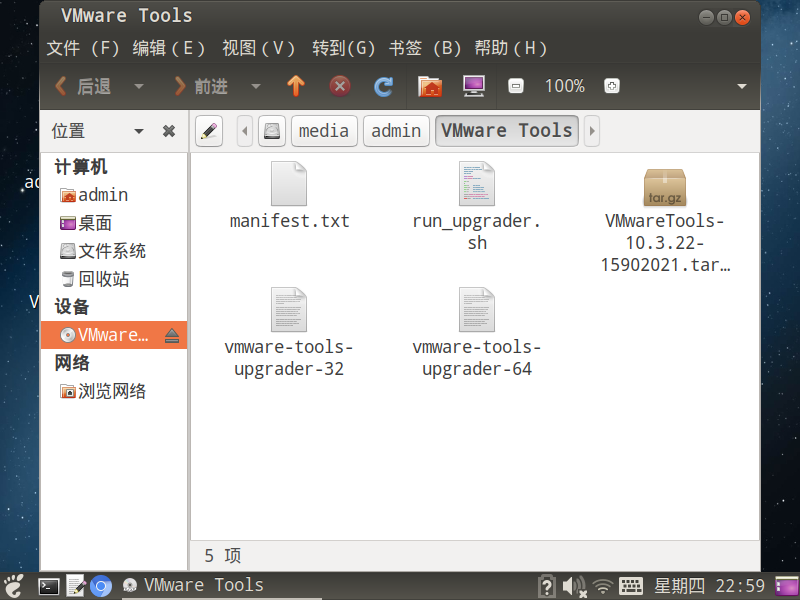Launch the text editor from the panel
This screenshot has width=800, height=600.
(76, 587)
